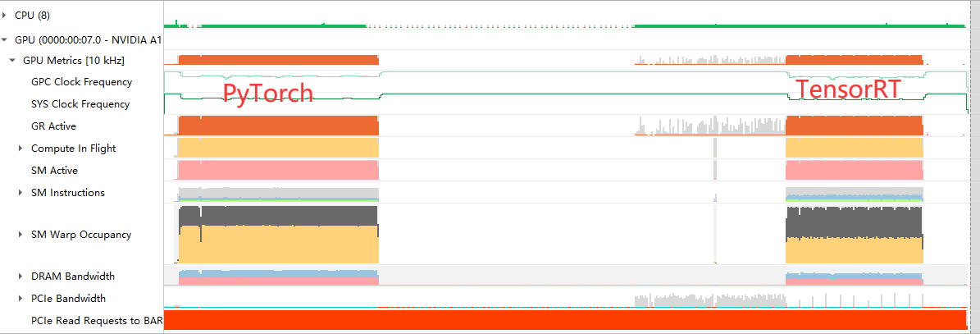Select the Compute In Flight label
Image resolution: width=980 pixels, height=334 pixels.
point(73,149)
